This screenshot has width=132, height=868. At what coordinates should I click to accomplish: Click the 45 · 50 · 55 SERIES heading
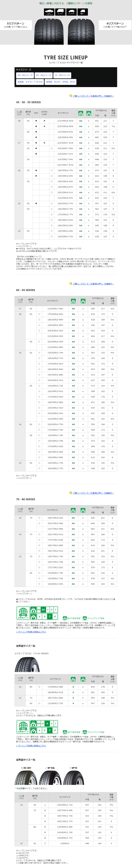28,102
